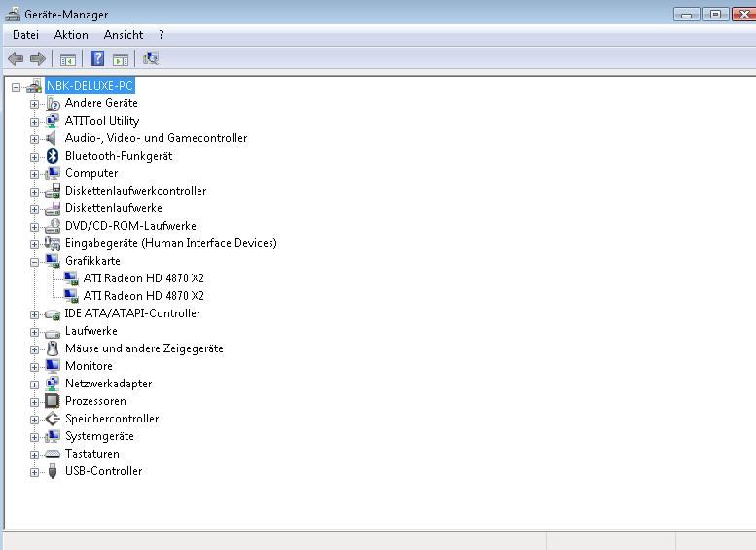Click the USB-Controller plug icon
The width and height of the screenshot is (756, 550).
[53, 471]
